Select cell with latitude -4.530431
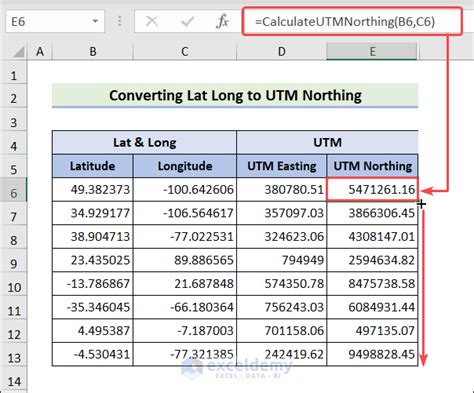 point(93,354)
